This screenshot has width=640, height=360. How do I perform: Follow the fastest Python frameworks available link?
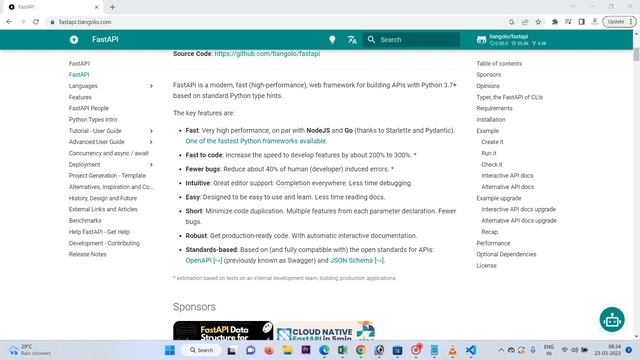256,141
